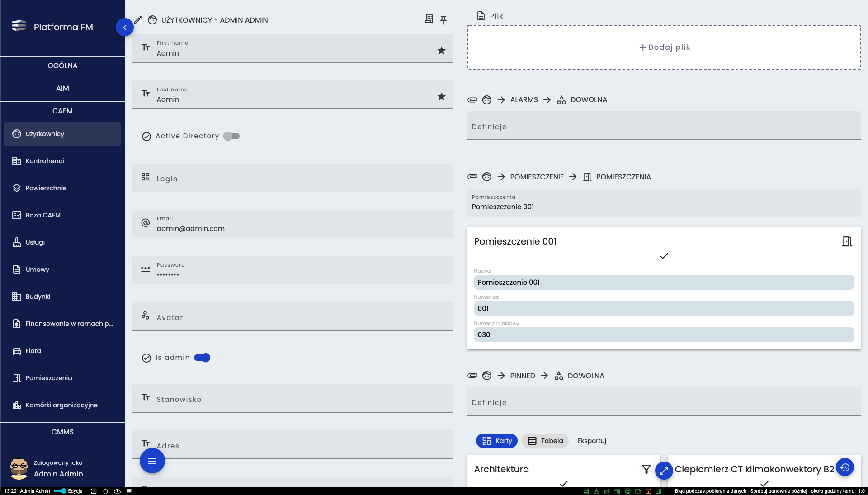Click the green gear icon in the status bar
The image size is (868, 495).
click(x=607, y=491)
